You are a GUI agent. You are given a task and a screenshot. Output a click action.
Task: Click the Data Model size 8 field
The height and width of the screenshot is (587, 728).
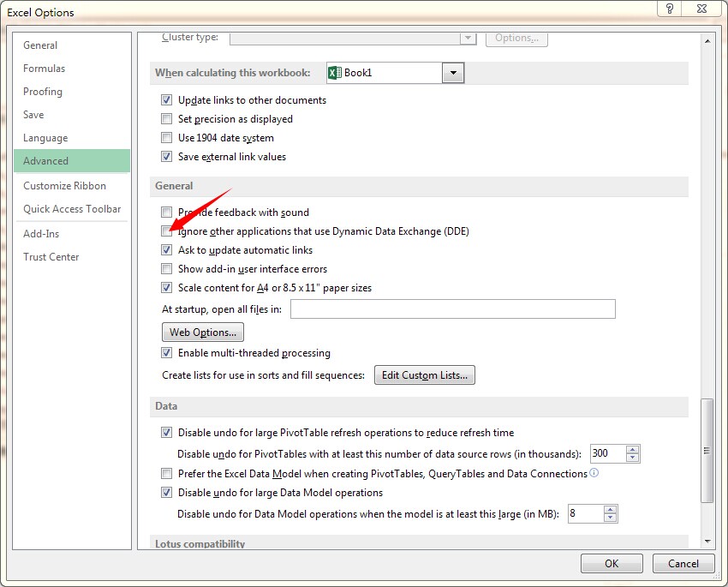(586, 513)
